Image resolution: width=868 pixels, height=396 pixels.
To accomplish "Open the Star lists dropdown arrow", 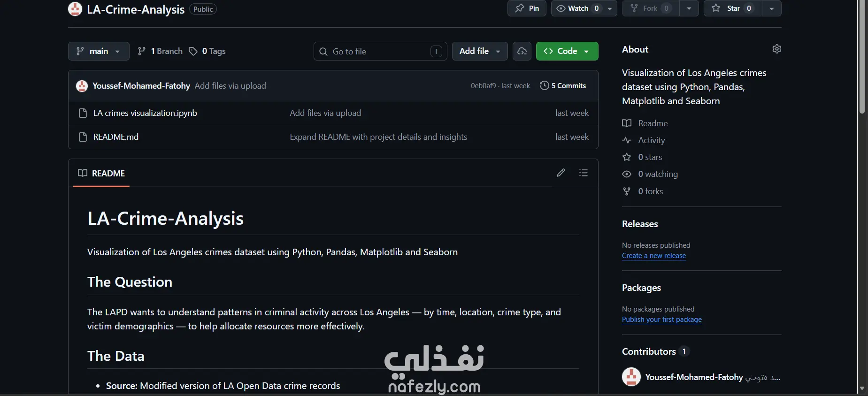I will coord(772,8).
